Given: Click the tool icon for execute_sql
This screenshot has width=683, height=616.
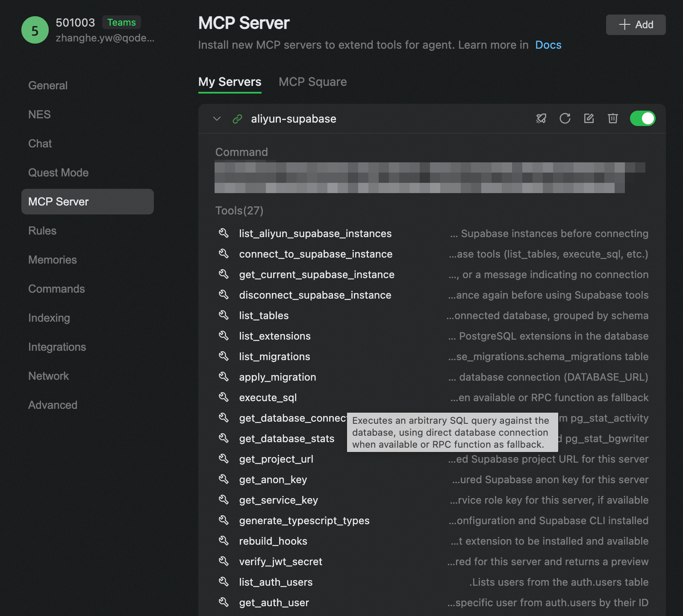Looking at the screenshot, I should [x=224, y=397].
